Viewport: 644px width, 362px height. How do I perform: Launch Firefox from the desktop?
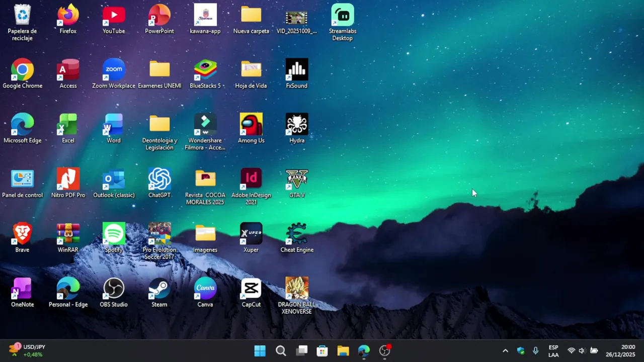click(68, 19)
